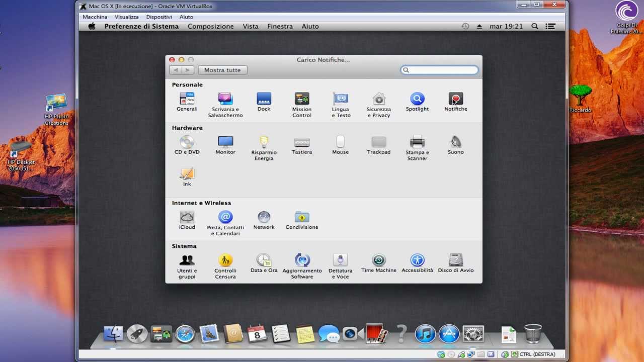644x362 pixels.
Task: Open the App Store from the Dock
Action: click(x=449, y=334)
